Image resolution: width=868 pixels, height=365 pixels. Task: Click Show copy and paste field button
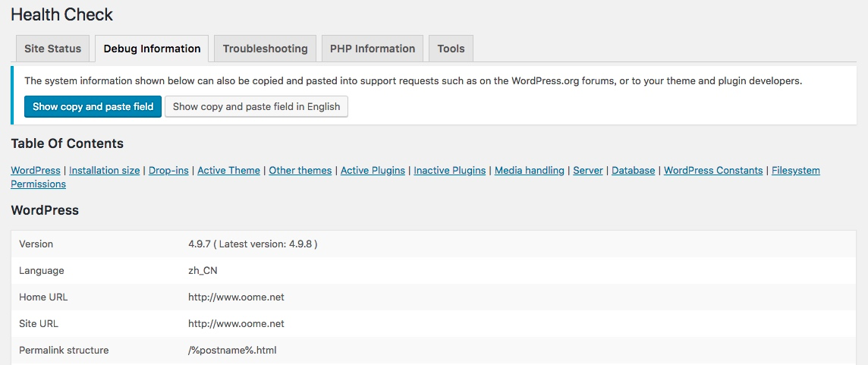click(x=93, y=106)
